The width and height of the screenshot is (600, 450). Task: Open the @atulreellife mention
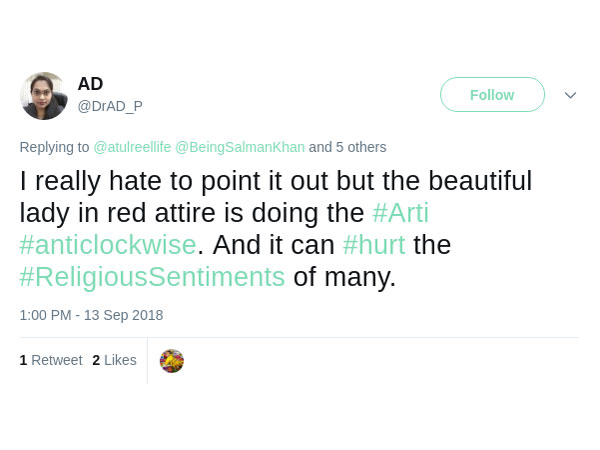click(132, 147)
